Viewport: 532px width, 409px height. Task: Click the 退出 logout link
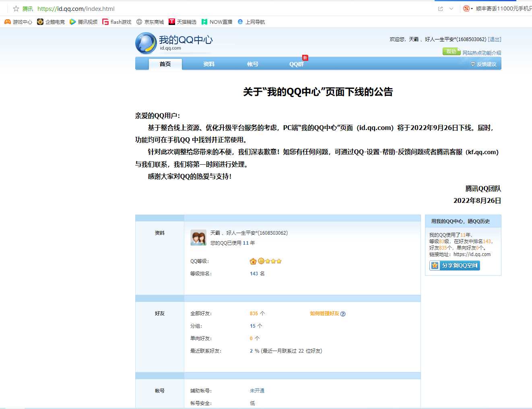pyautogui.click(x=495, y=39)
